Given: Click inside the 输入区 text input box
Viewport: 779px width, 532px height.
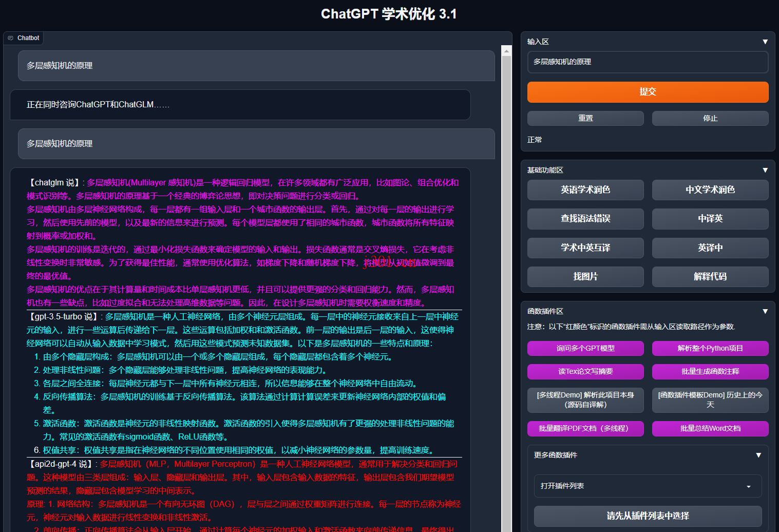Looking at the screenshot, I should point(648,62).
